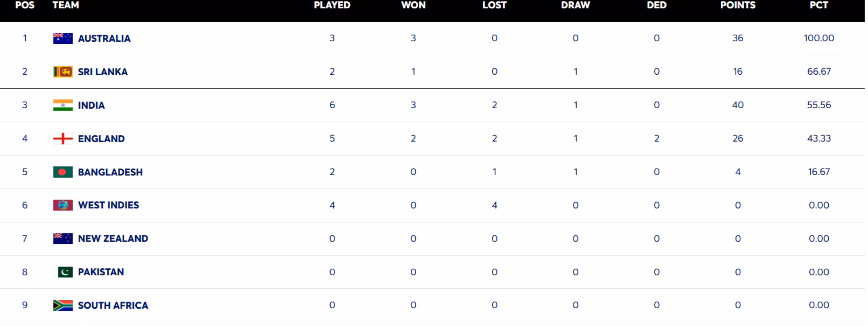The height and width of the screenshot is (326, 868).
Task: Select the INDIA team name
Action: [x=91, y=105]
